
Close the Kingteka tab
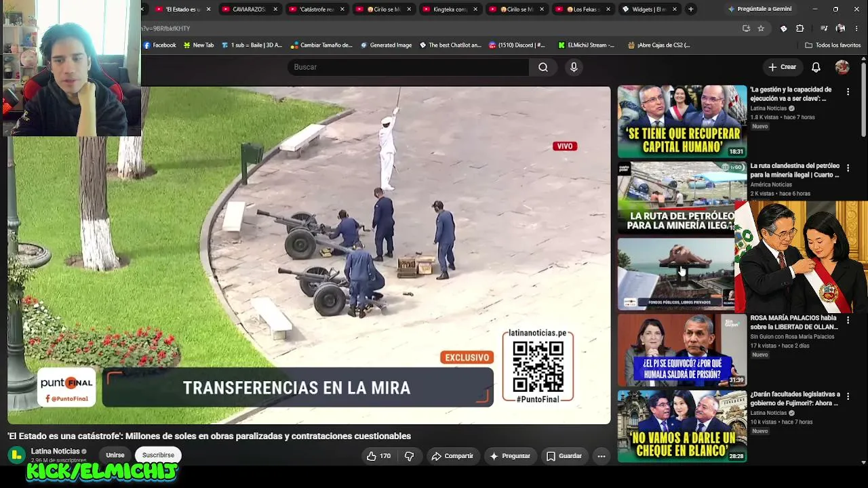[475, 9]
